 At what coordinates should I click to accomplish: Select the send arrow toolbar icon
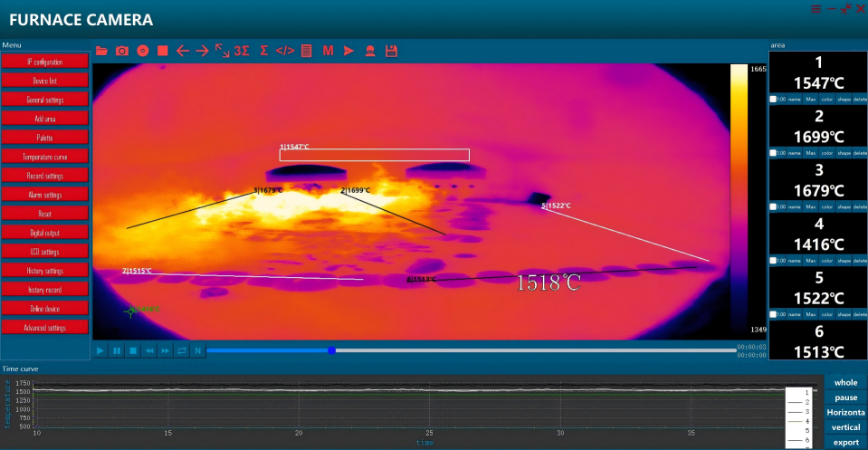[348, 51]
